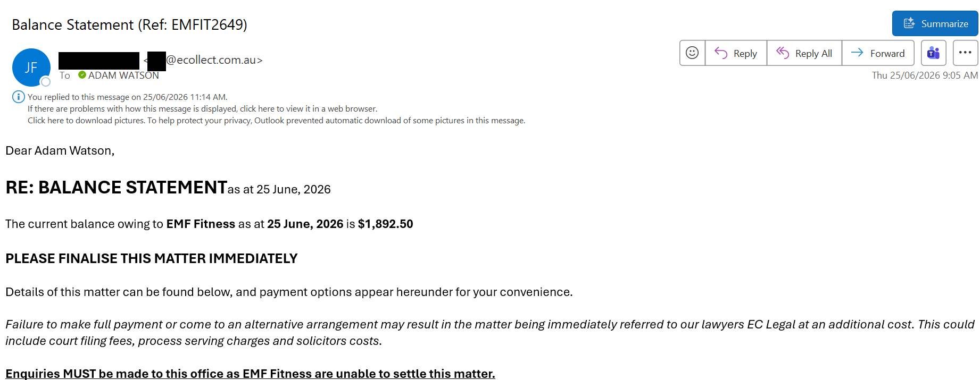Click the blue information icon
The height and width of the screenshot is (380, 980).
click(x=18, y=97)
